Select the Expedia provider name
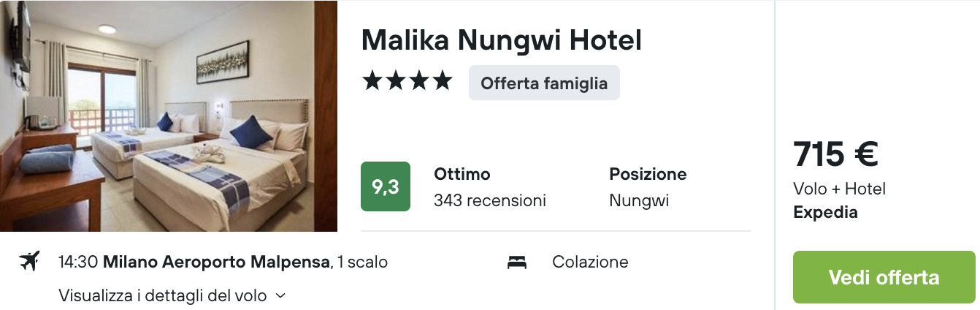The image size is (980, 310). tap(825, 213)
